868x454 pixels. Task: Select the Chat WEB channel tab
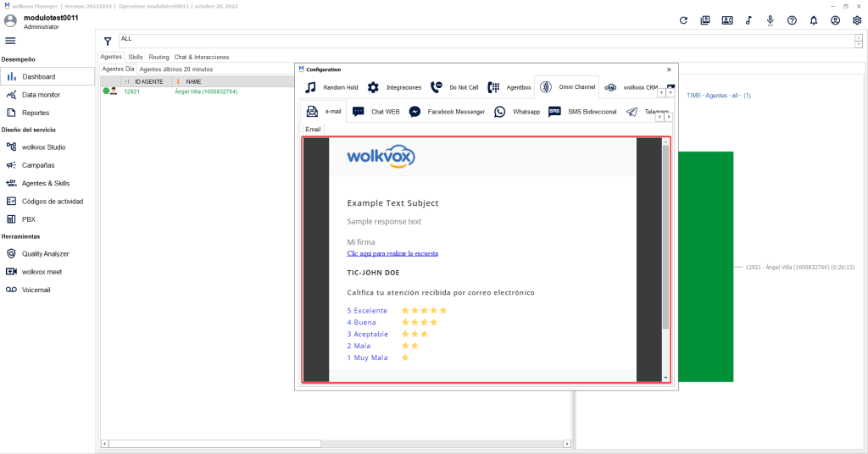click(x=376, y=112)
